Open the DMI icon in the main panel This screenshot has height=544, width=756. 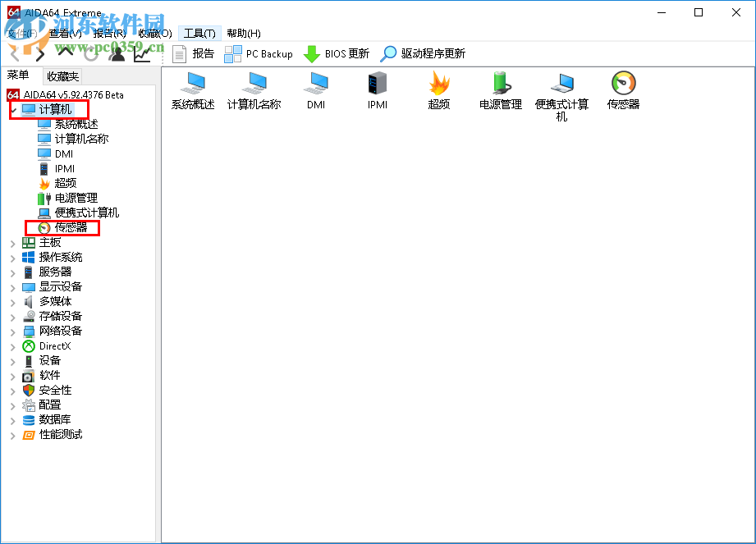[316, 86]
